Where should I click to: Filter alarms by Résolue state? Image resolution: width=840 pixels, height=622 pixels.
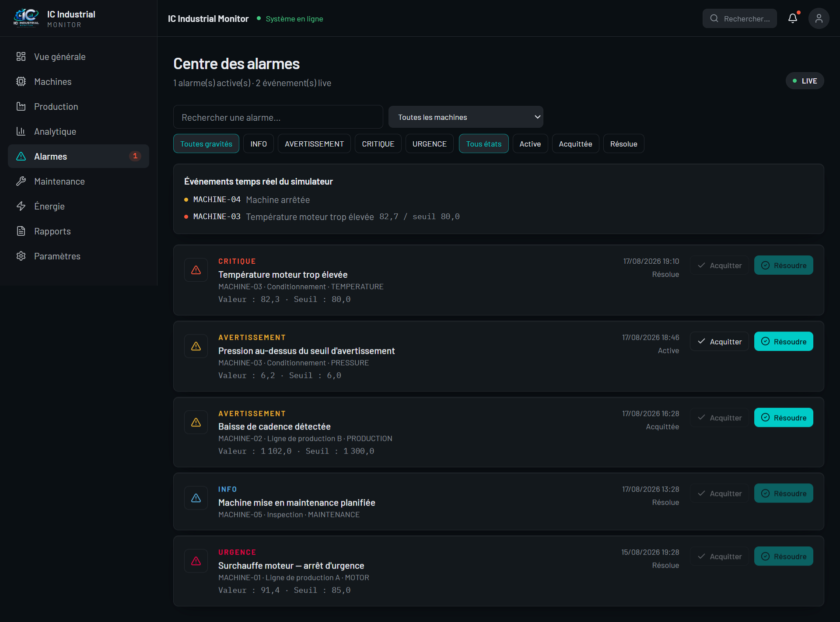[x=624, y=143]
